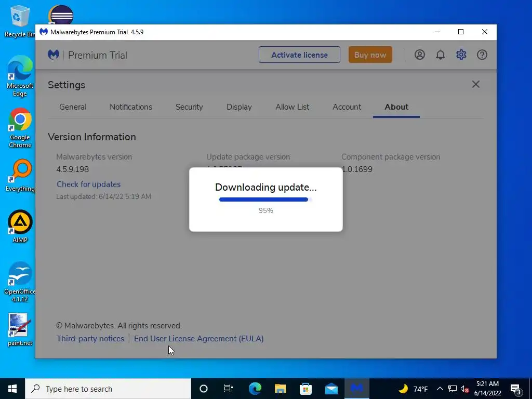Click the Activate license button

click(x=299, y=55)
